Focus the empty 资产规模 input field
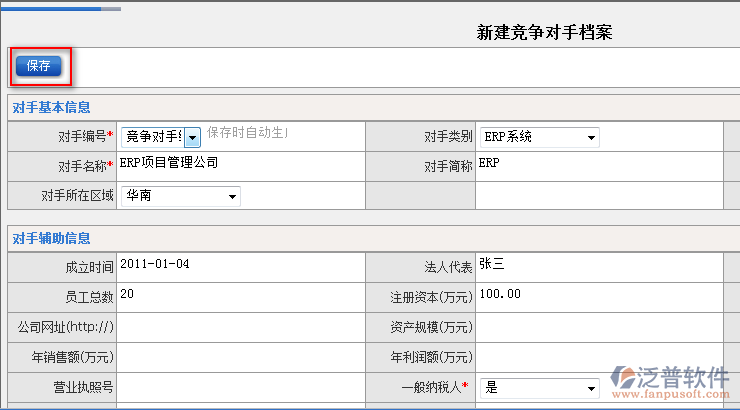This screenshot has height=410, width=740. 598,326
